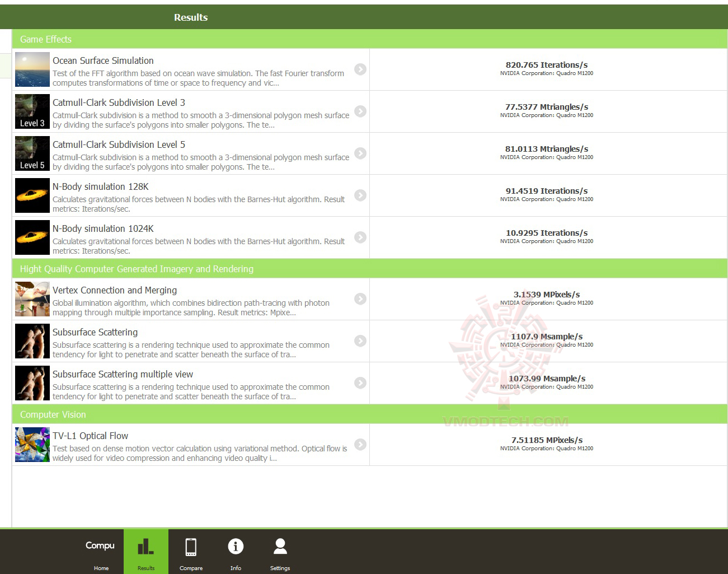Expand Vertex Connection and Merging arrow
This screenshot has height=574, width=728.
coord(360,299)
